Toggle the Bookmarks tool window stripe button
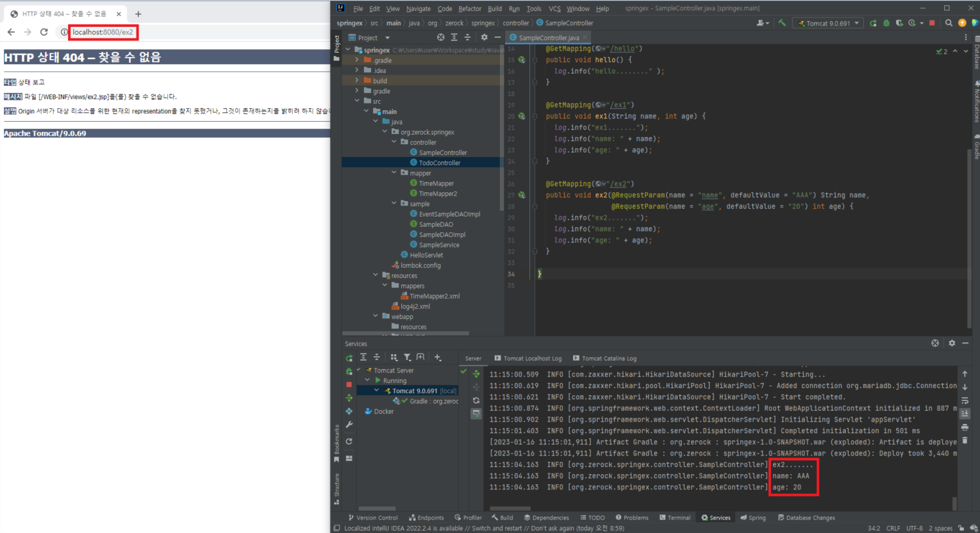 pyautogui.click(x=336, y=443)
